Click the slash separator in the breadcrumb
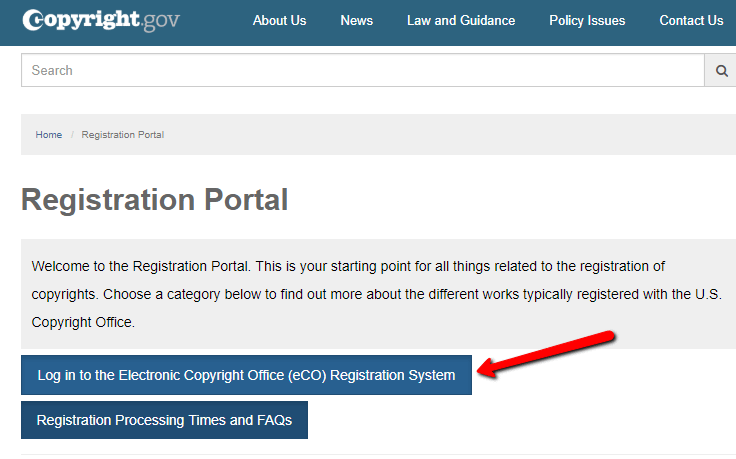 tap(72, 135)
